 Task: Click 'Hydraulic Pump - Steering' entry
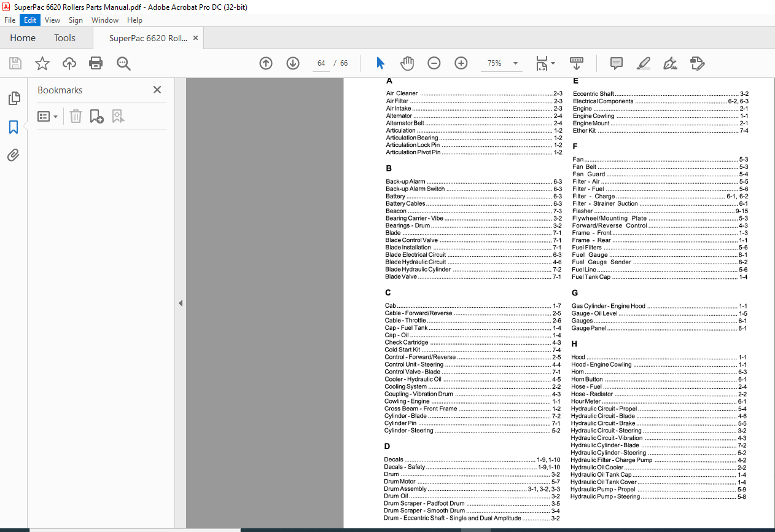pyautogui.click(x=658, y=497)
